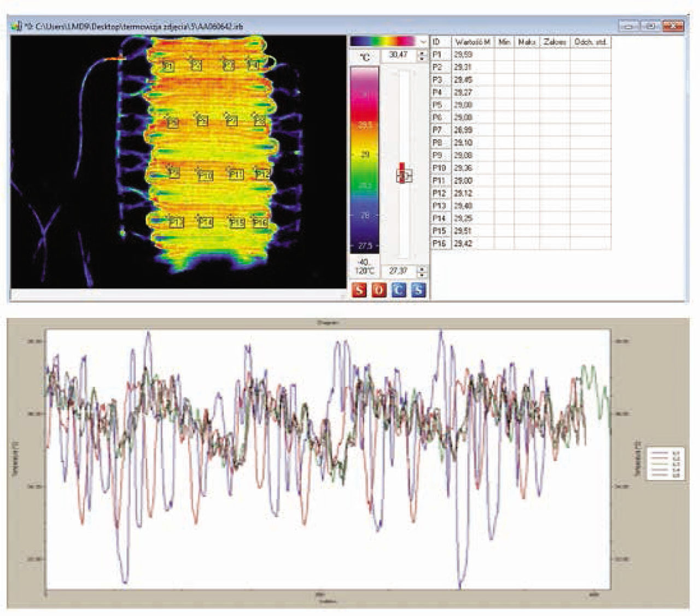700x616 pixels.
Task: Select measurement point P16 on the thermal image
Action: (x=261, y=223)
